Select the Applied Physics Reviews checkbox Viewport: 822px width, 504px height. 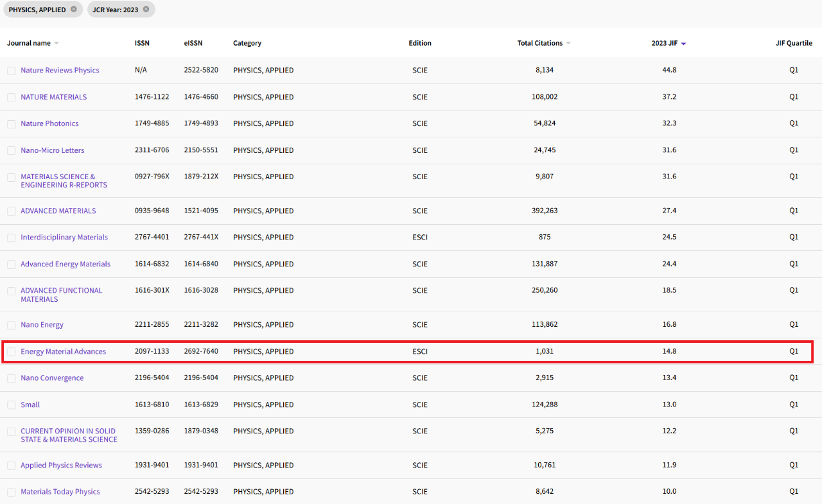12,465
